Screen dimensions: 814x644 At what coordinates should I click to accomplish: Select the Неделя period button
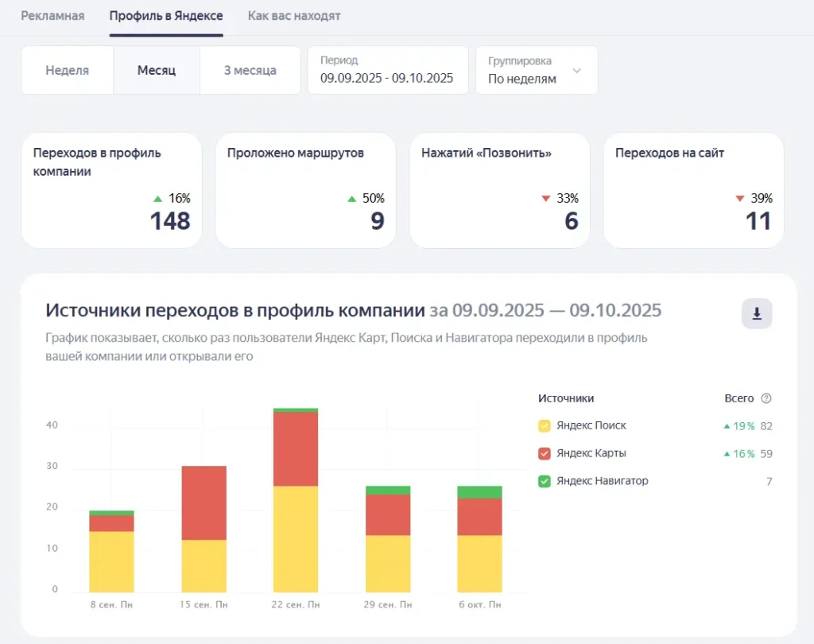pos(68,70)
